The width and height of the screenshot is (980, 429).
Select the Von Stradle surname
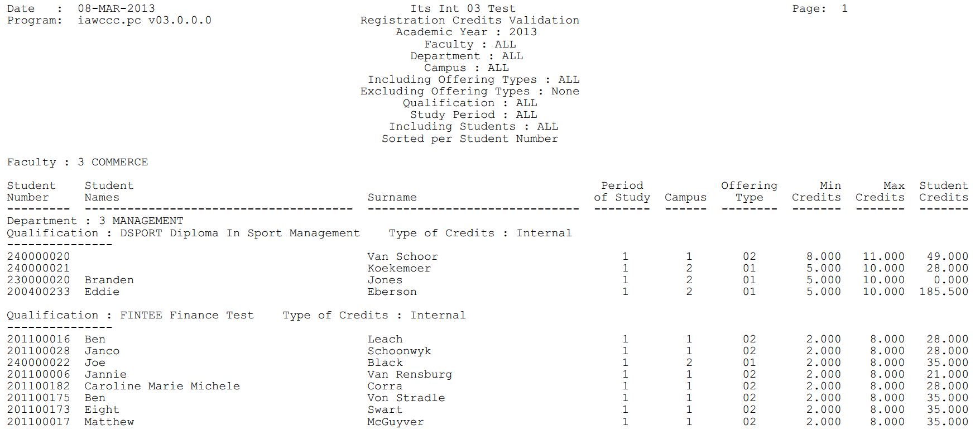406,398
